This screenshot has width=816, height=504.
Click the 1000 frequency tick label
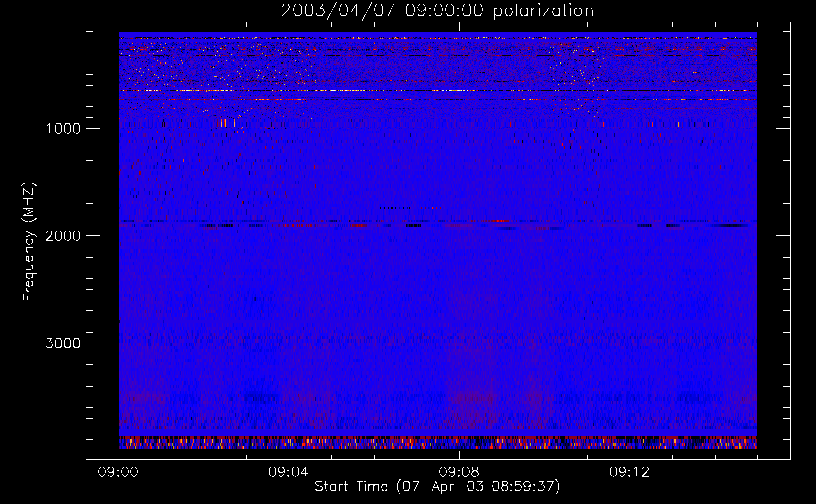pyautogui.click(x=63, y=129)
